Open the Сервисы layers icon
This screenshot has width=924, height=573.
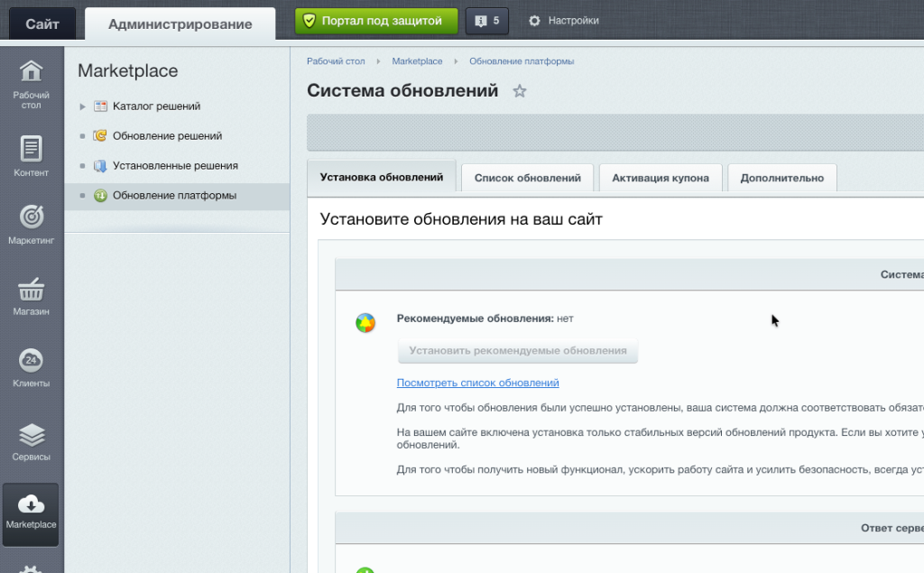(x=32, y=436)
